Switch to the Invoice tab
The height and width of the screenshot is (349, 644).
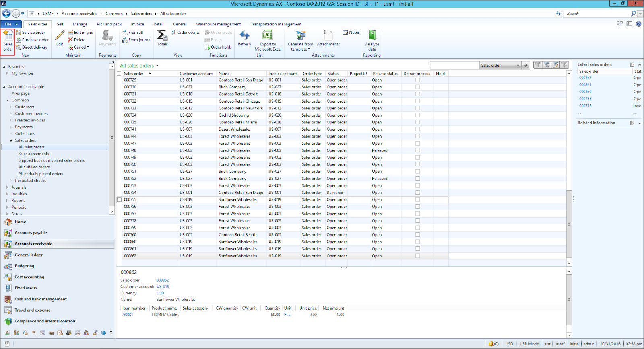click(137, 24)
